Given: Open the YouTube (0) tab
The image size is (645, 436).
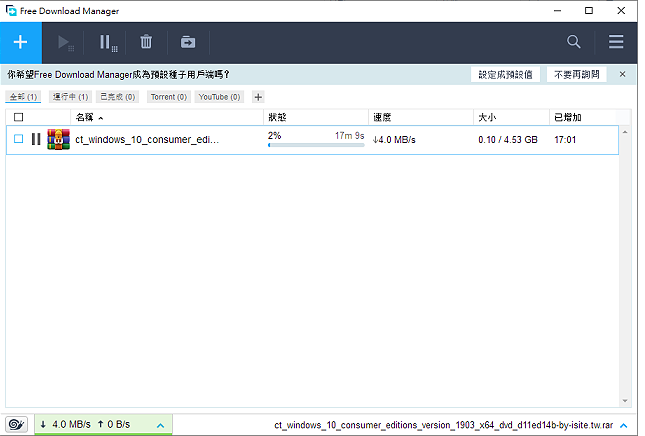Looking at the screenshot, I should [x=219, y=97].
